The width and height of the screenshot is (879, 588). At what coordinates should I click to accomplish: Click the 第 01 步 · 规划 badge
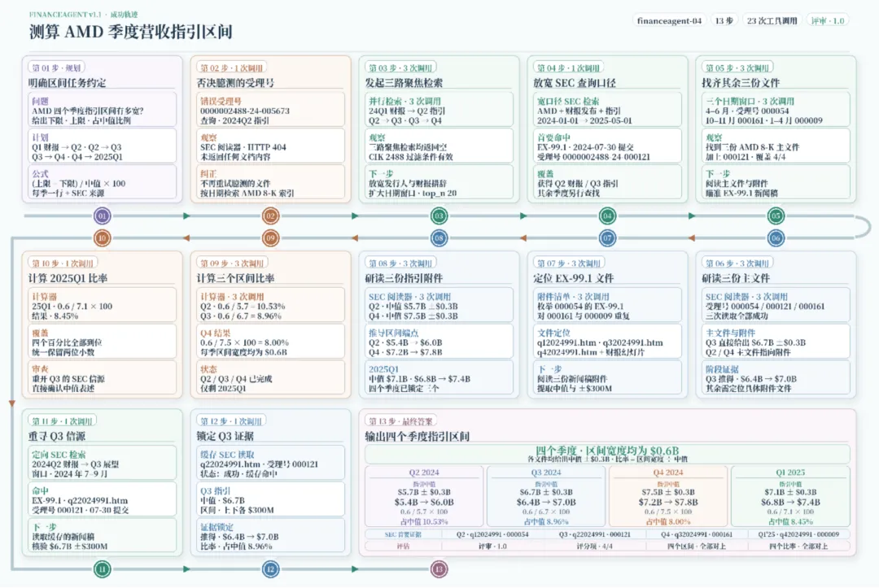pos(57,68)
